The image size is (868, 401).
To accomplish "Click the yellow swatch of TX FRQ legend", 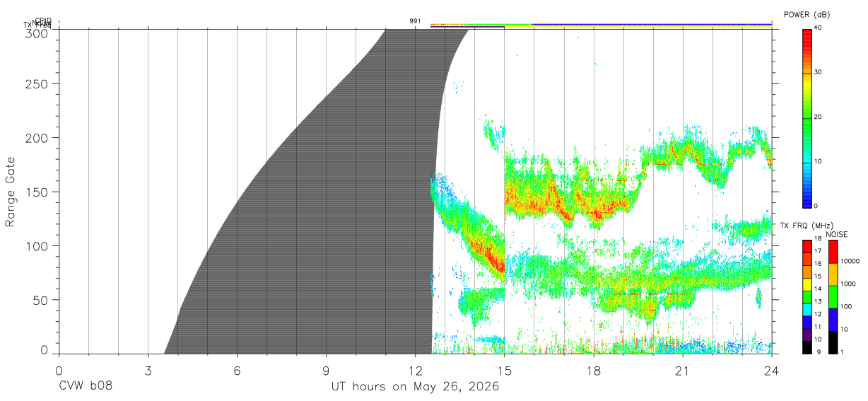I will [807, 284].
